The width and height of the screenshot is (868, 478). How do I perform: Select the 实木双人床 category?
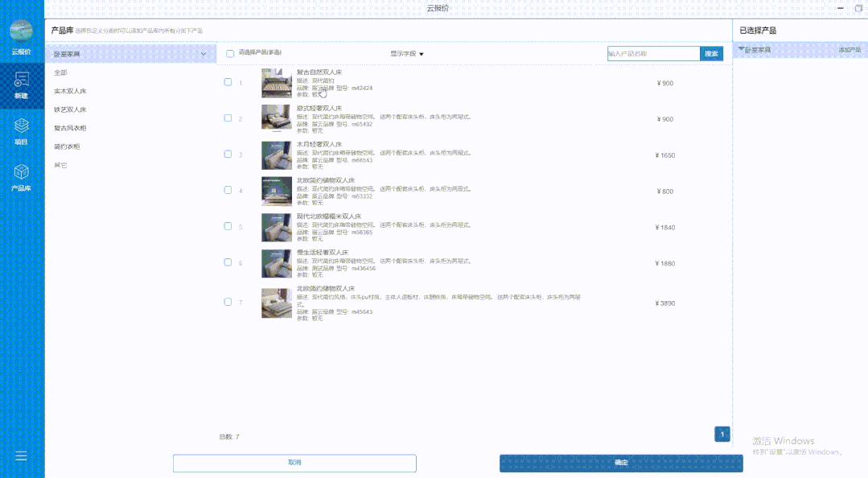click(70, 91)
